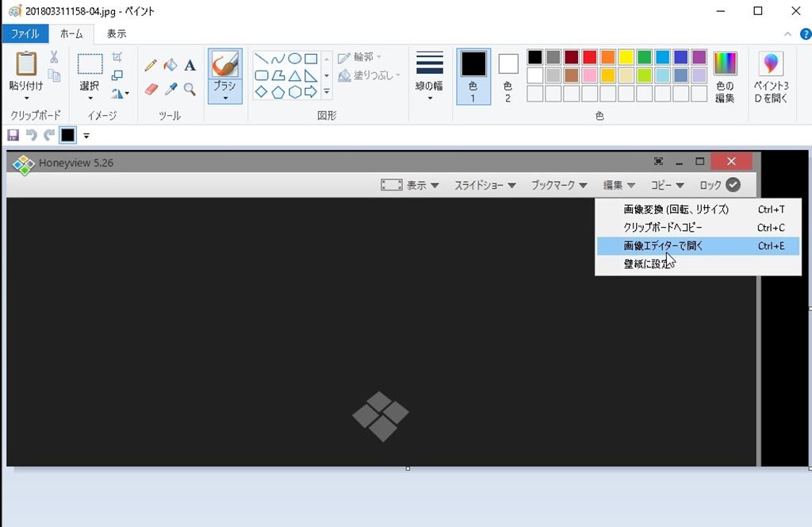Select the Pencil tool
This screenshot has height=527, width=812.
click(151, 65)
